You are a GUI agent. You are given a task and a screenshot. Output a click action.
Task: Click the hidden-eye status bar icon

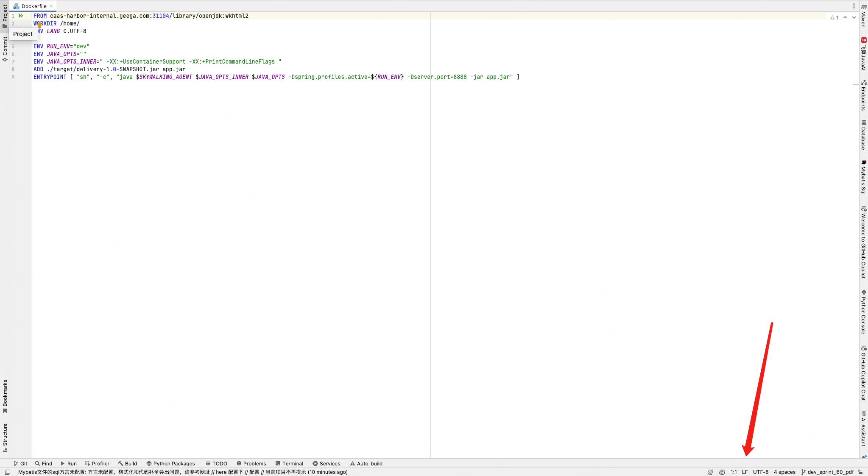point(710,472)
